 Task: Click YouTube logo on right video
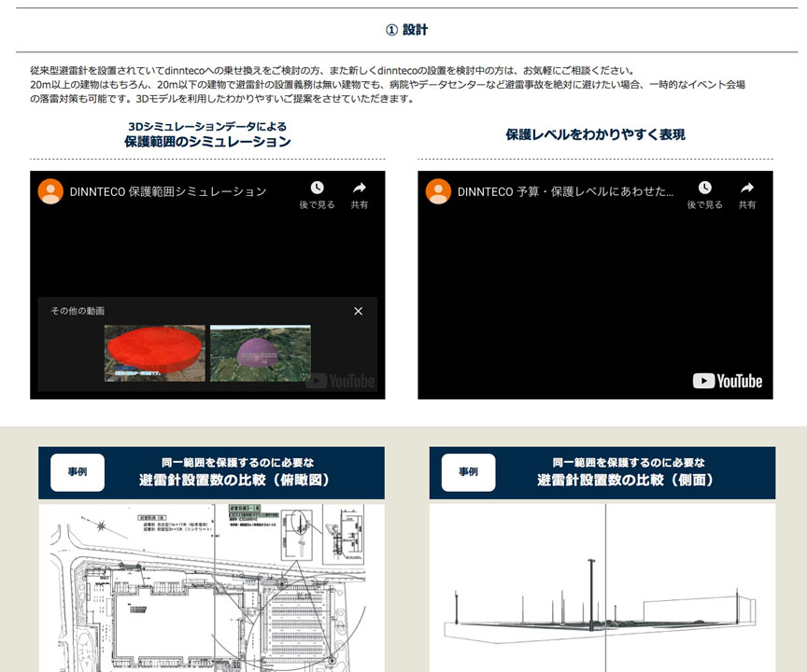(728, 381)
